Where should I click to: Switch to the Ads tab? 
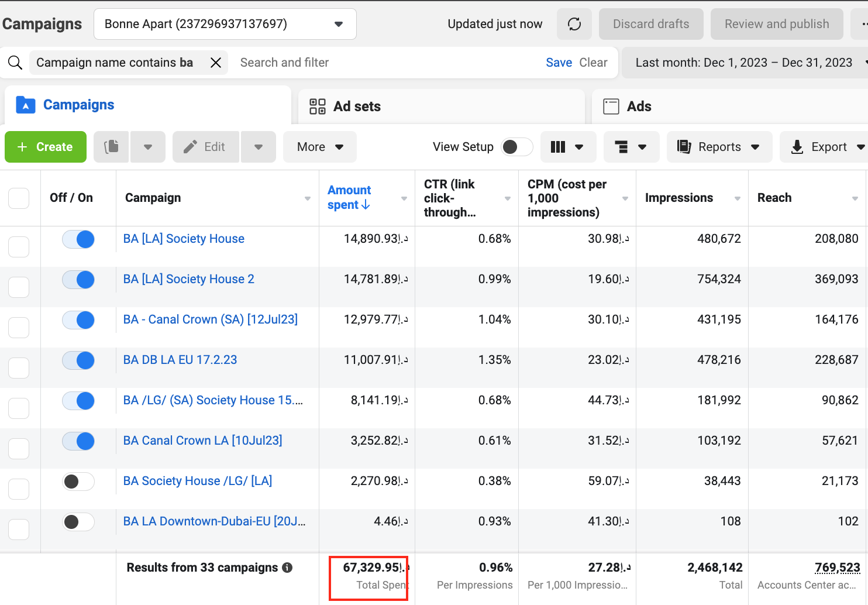click(639, 106)
